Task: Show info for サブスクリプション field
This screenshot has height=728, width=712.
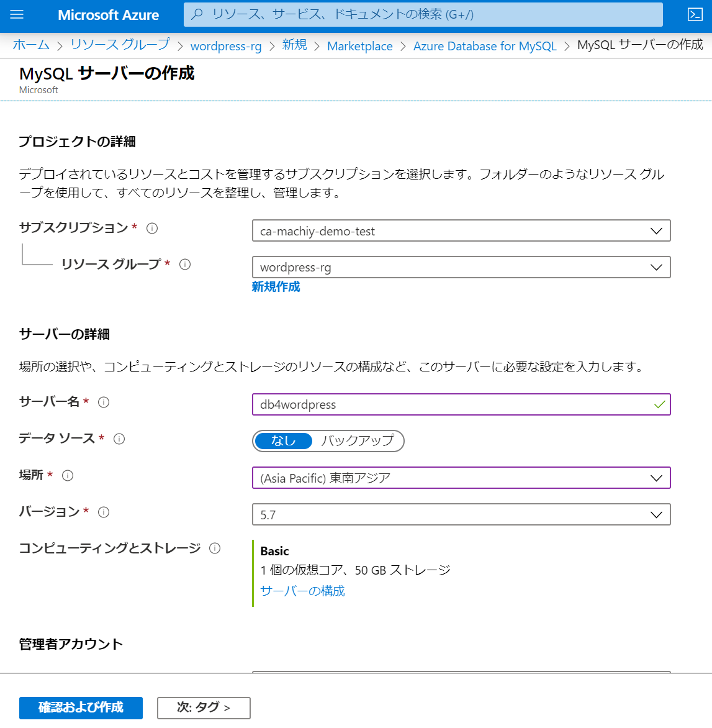Action: point(152,229)
